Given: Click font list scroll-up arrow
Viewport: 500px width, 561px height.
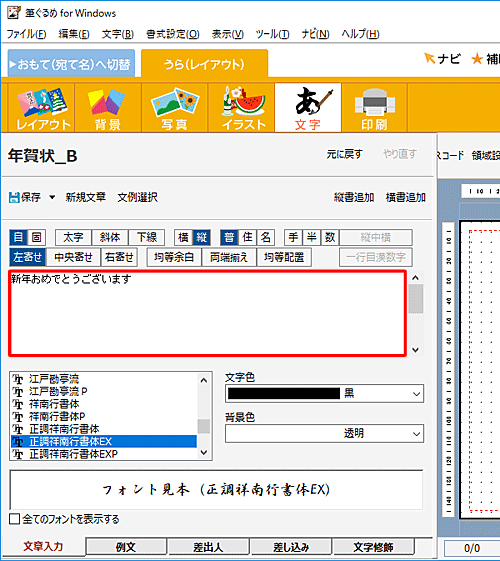Looking at the screenshot, I should 204,380.
